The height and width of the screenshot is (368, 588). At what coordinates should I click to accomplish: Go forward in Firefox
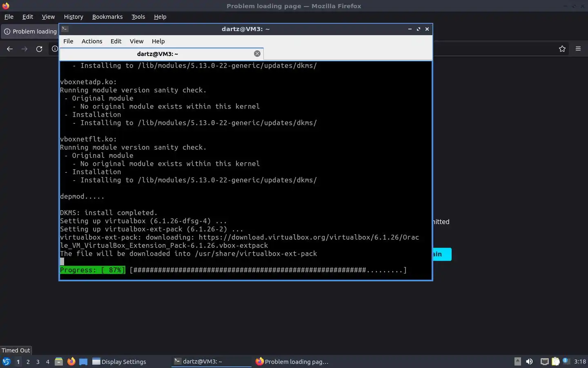click(x=24, y=49)
